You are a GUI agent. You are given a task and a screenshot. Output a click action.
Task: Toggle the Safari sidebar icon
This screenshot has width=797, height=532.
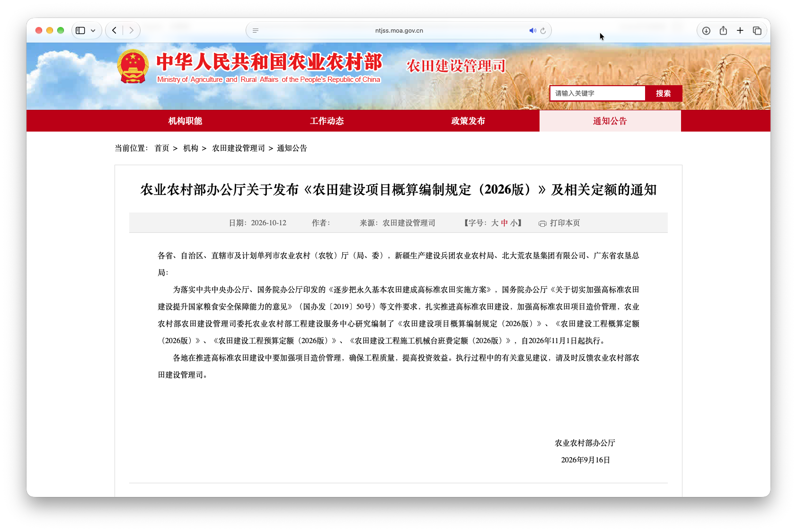[x=80, y=30]
